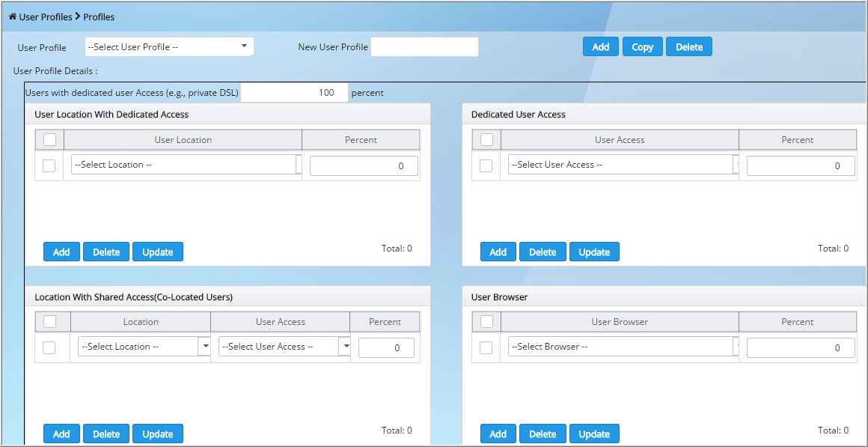868x447 pixels.
Task: Click the dedicated user access percent field
Action: [295, 93]
